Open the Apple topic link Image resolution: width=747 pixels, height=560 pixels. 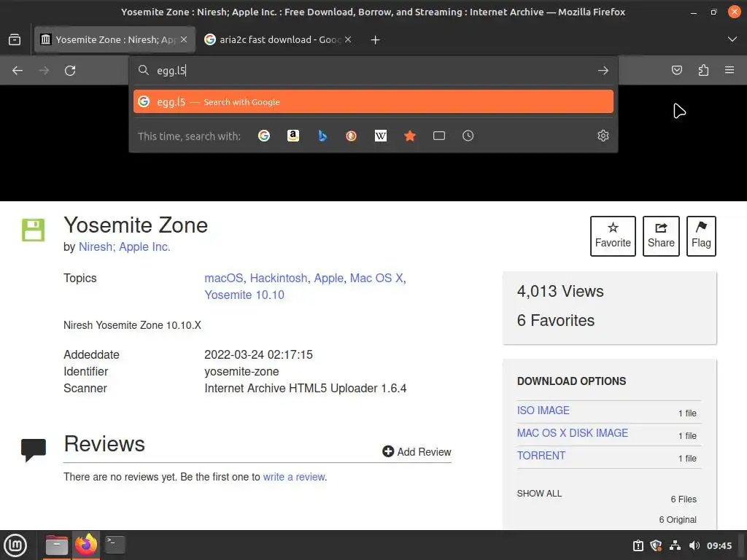(x=328, y=278)
